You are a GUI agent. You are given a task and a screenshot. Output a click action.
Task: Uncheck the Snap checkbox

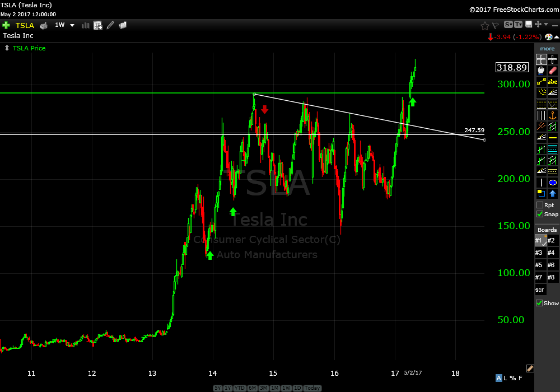click(540, 214)
